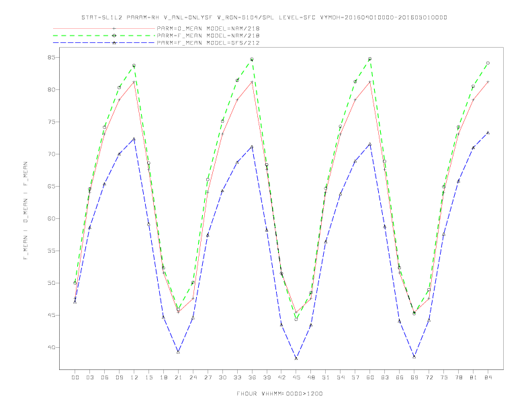Image resolution: width=532 pixels, height=411 pixels.
Task: Click y-axis tick label 50
Action: tap(52, 283)
